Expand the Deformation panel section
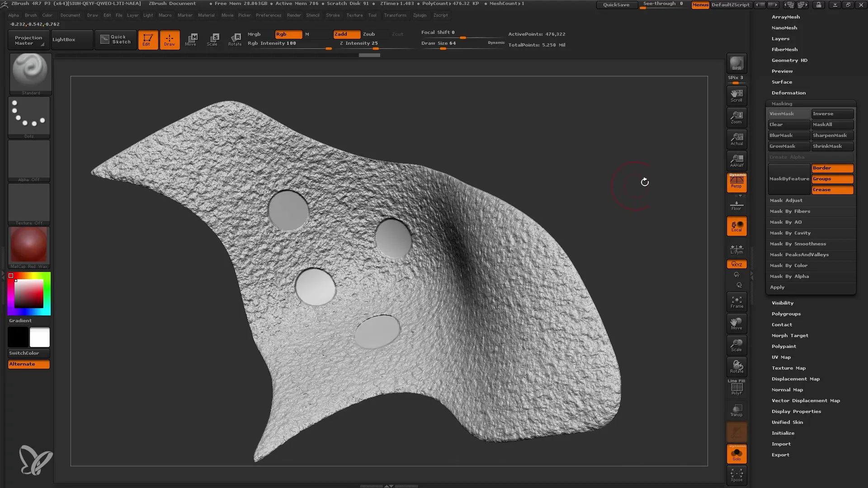 tap(788, 92)
